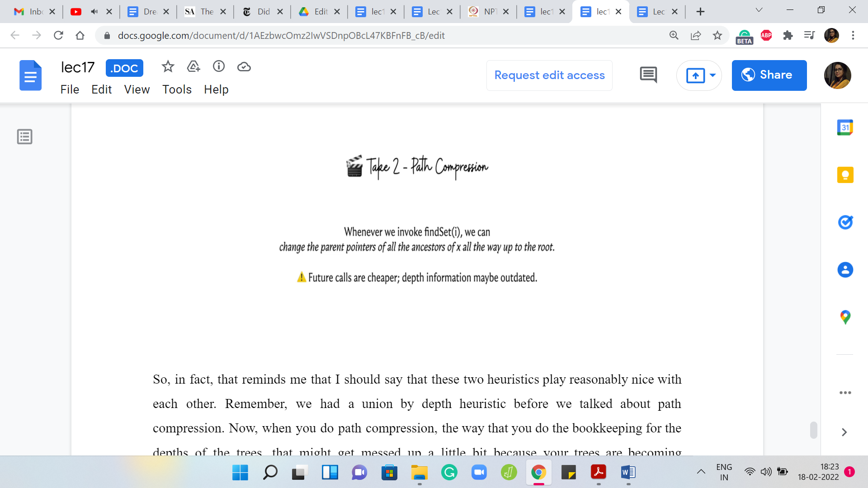Image resolution: width=868 pixels, height=488 pixels.
Task: Mute the YouTube tab audio
Action: pyautogui.click(x=94, y=12)
